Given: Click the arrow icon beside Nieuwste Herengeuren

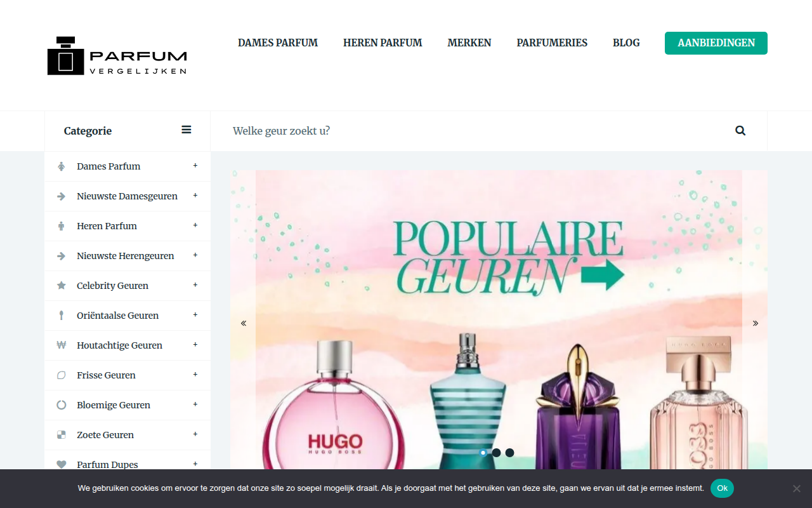Looking at the screenshot, I should pos(62,256).
